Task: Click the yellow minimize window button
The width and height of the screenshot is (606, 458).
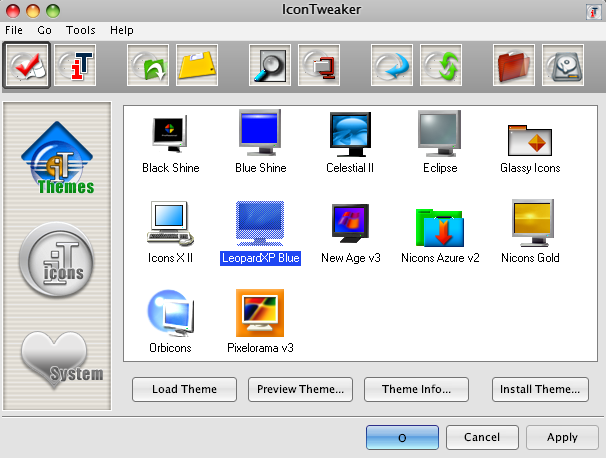Action: point(33,11)
